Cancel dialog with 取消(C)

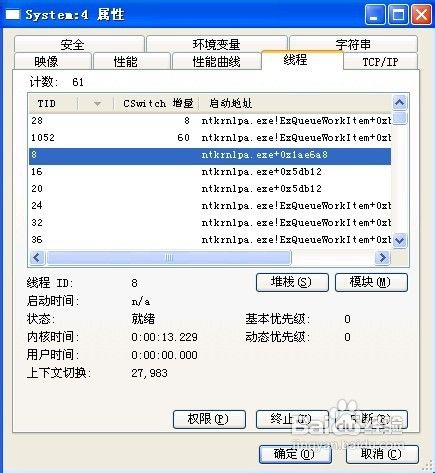coord(382,454)
